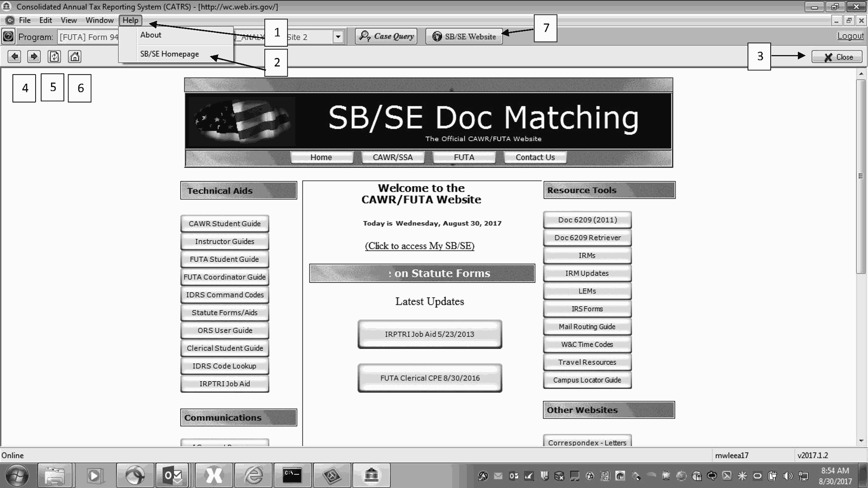Click 'Click to access My SB/SE' link
The height and width of the screenshot is (488, 868).
coord(420,246)
